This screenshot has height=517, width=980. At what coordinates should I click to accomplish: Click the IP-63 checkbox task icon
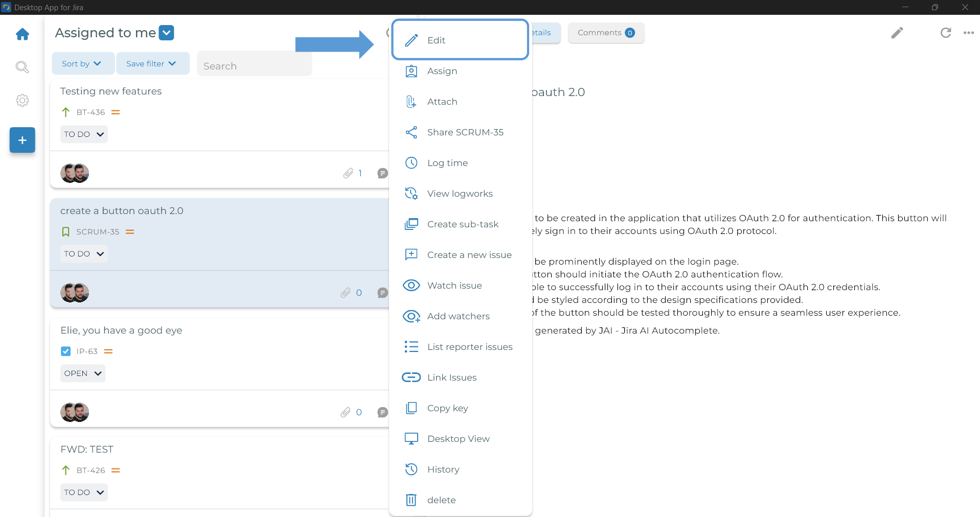coord(65,351)
